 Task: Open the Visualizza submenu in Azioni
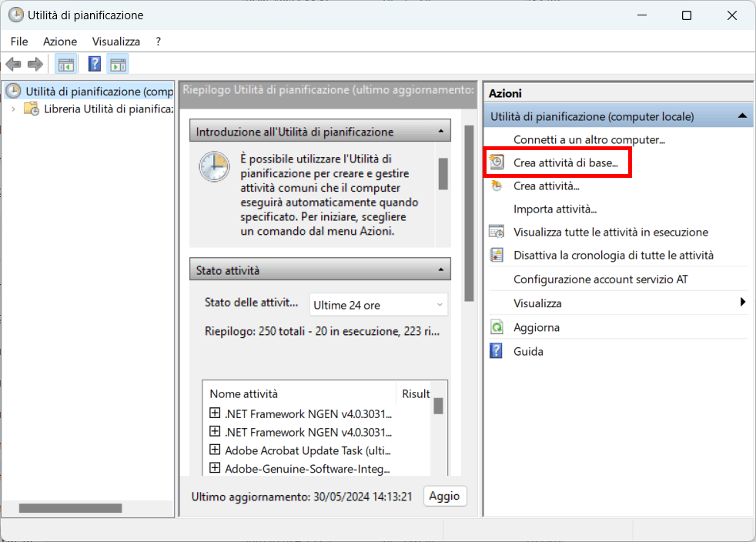537,303
